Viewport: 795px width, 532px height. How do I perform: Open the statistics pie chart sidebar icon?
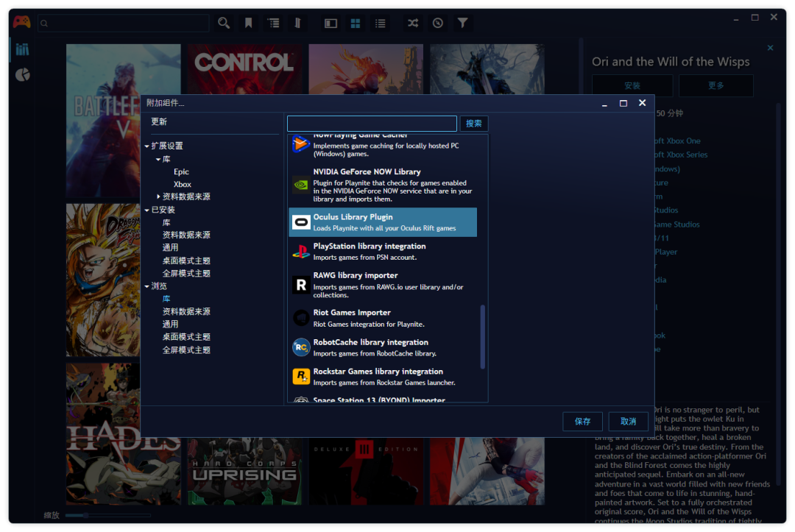pyautogui.click(x=22, y=75)
